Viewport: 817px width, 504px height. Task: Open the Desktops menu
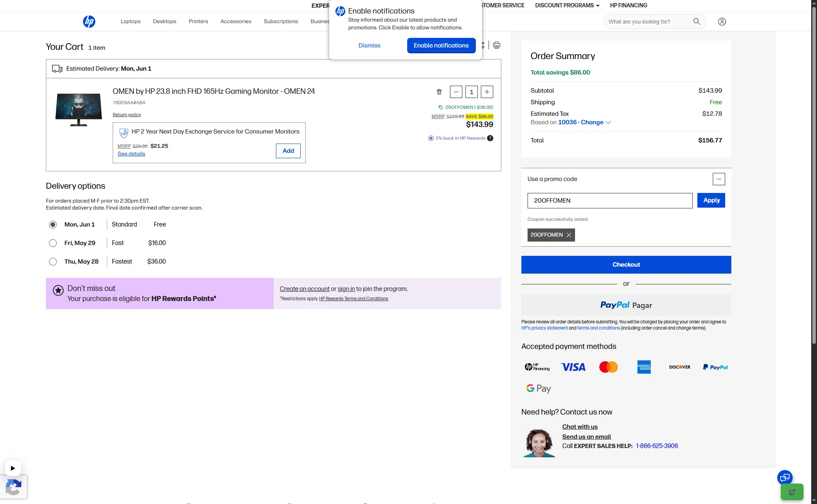(x=164, y=21)
